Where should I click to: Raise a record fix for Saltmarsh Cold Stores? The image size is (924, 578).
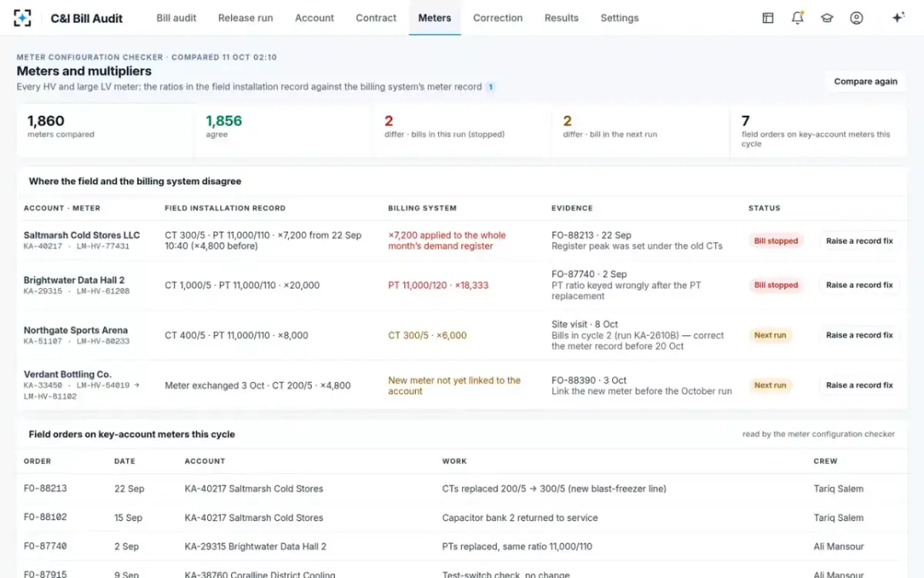[x=859, y=241]
